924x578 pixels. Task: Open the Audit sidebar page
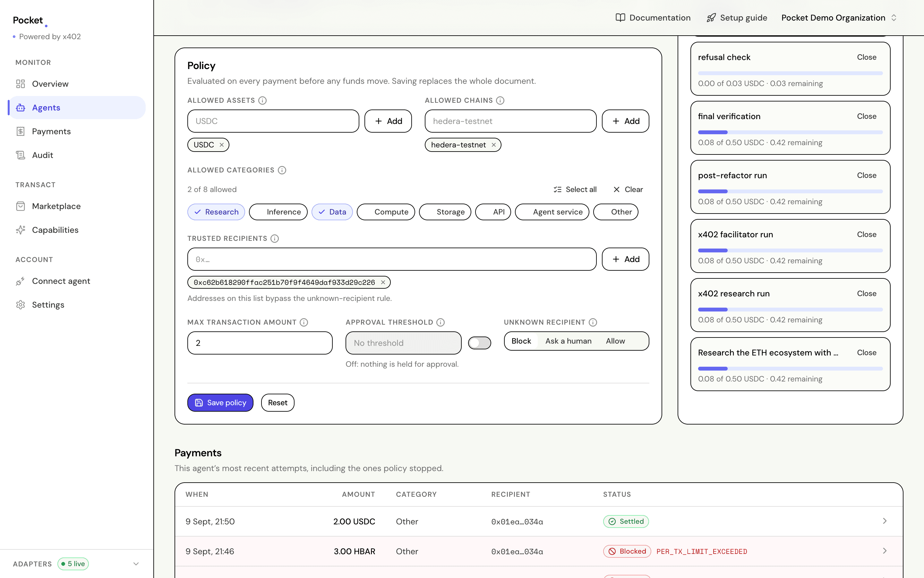77,155
